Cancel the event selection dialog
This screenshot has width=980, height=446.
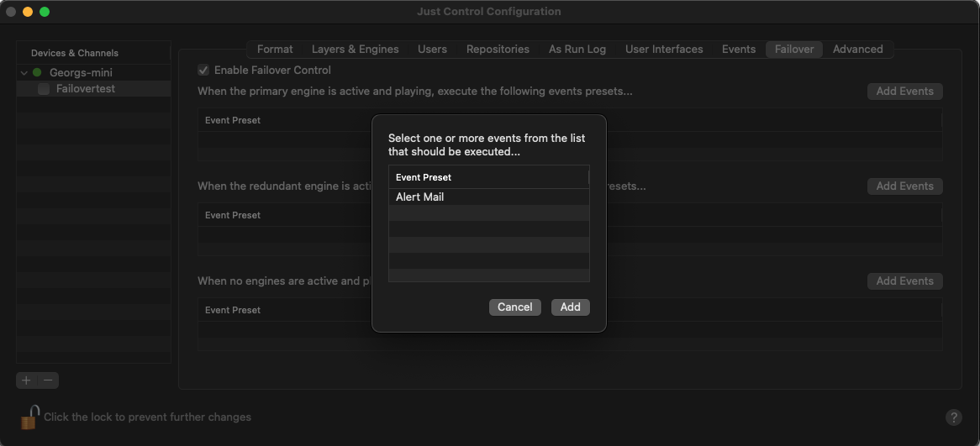point(515,307)
